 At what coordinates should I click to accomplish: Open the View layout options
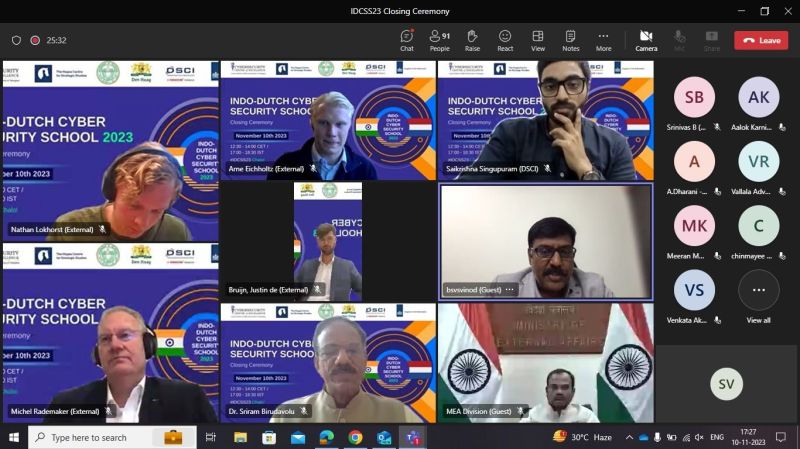click(538, 40)
